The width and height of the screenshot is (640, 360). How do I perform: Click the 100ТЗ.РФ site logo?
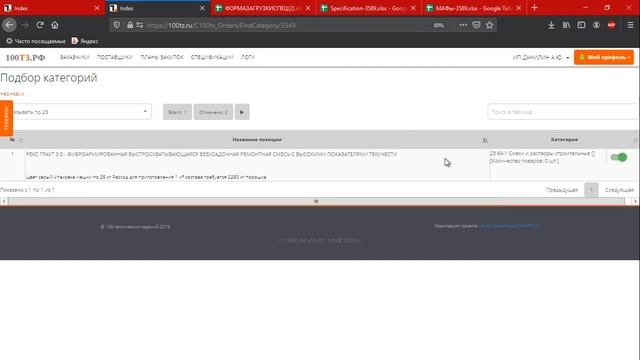coord(25,58)
